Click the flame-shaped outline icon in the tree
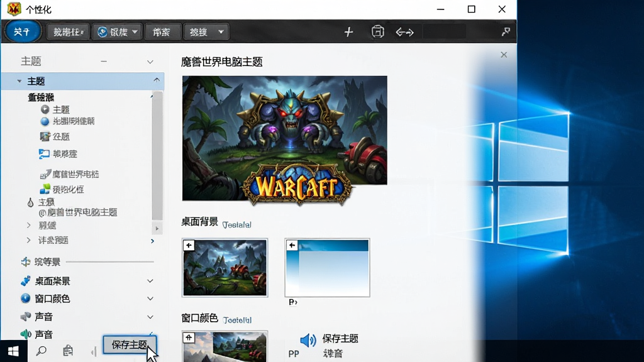 (30, 202)
